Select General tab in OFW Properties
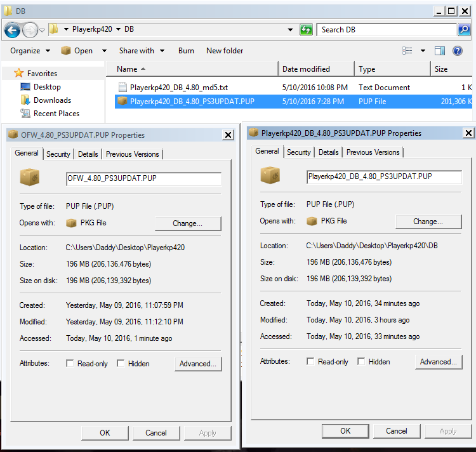The image size is (476, 452). coord(27,153)
